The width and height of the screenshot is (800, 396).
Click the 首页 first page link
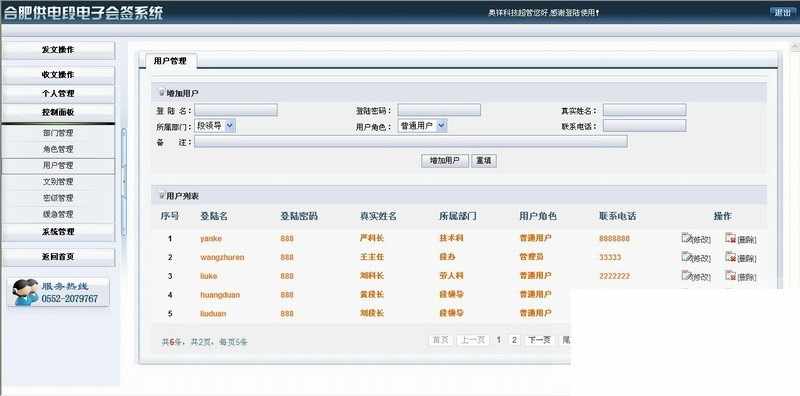tap(441, 340)
